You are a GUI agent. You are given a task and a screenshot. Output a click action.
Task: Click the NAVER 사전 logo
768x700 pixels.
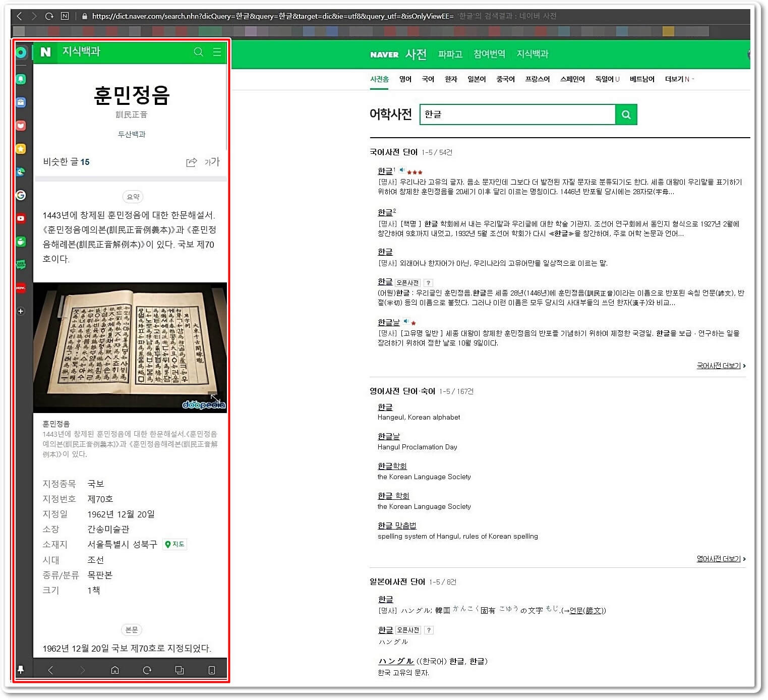point(398,54)
